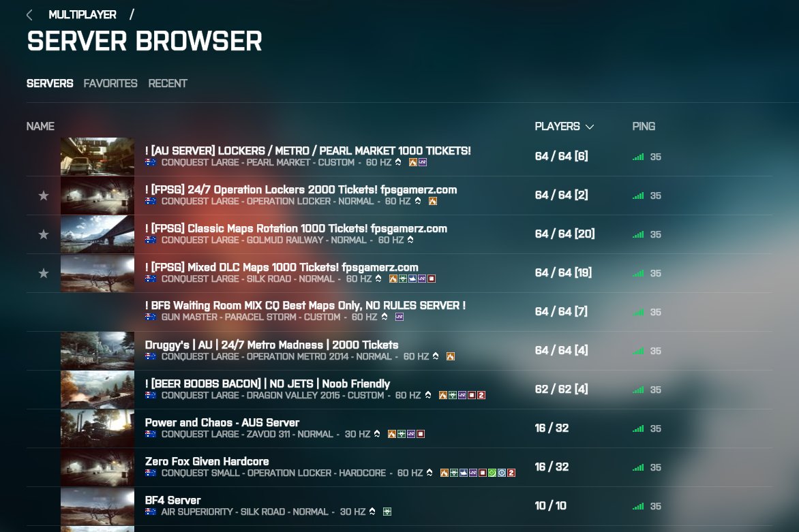
Task: Click the '64 / 64 [19]' player count
Action: [x=563, y=272]
